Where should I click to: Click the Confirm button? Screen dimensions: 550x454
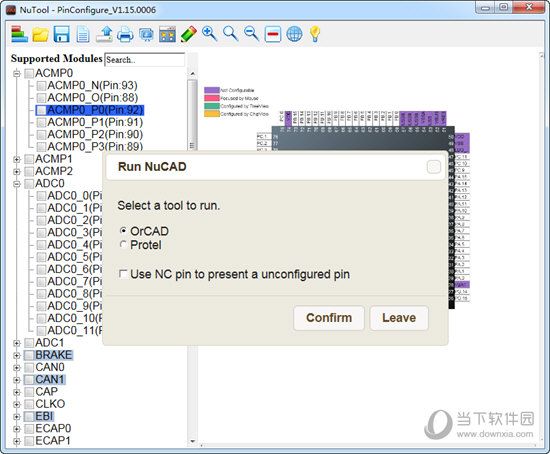coord(329,318)
